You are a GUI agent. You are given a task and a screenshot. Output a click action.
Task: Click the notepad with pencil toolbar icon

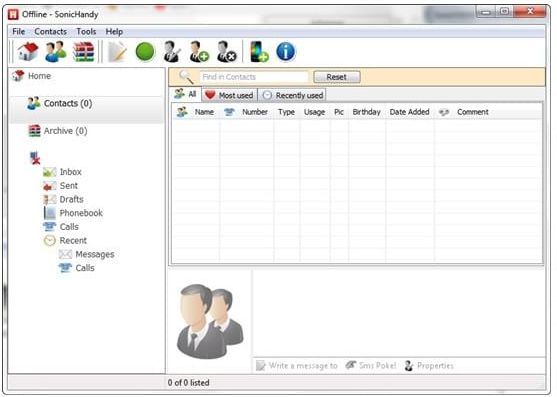(x=117, y=52)
